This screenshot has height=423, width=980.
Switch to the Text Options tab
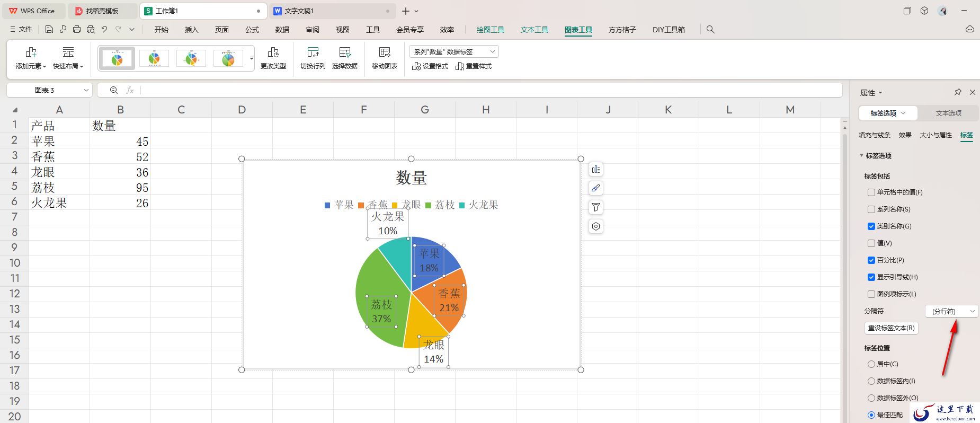(x=948, y=113)
